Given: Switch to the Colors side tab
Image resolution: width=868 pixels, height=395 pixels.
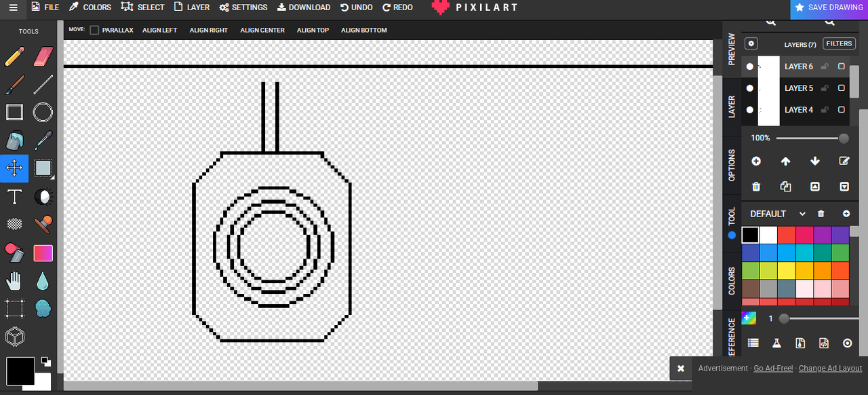Looking at the screenshot, I should [x=731, y=280].
